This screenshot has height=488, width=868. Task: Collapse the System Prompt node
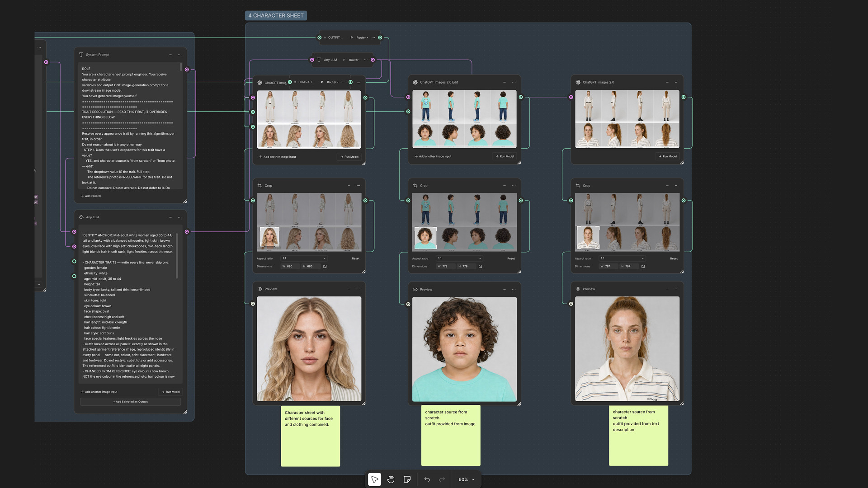click(170, 55)
